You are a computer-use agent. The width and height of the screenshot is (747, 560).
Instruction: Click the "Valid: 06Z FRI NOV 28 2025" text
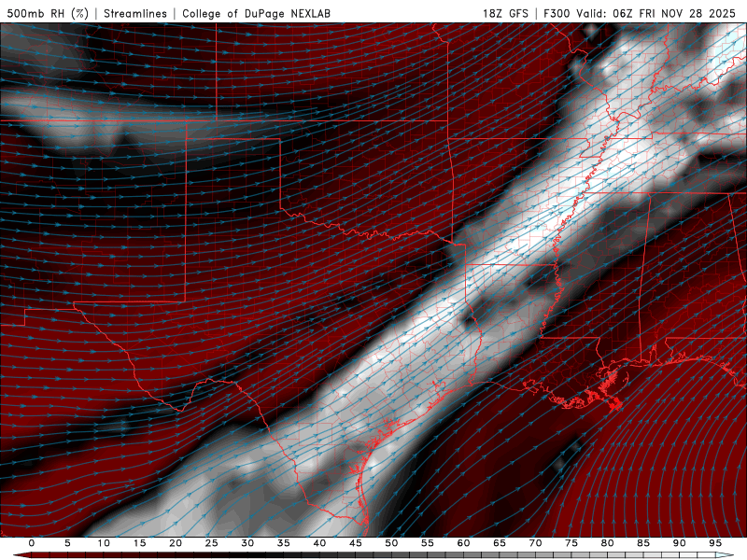[656, 13]
